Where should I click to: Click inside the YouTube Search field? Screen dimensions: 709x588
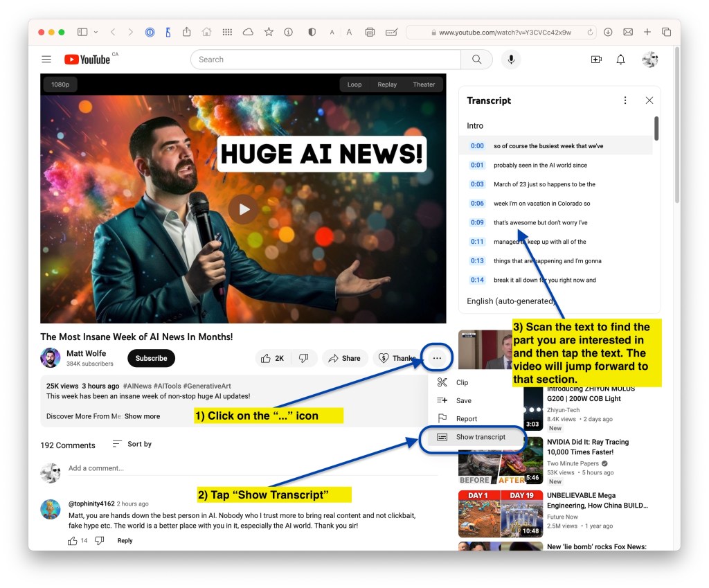[325, 60]
